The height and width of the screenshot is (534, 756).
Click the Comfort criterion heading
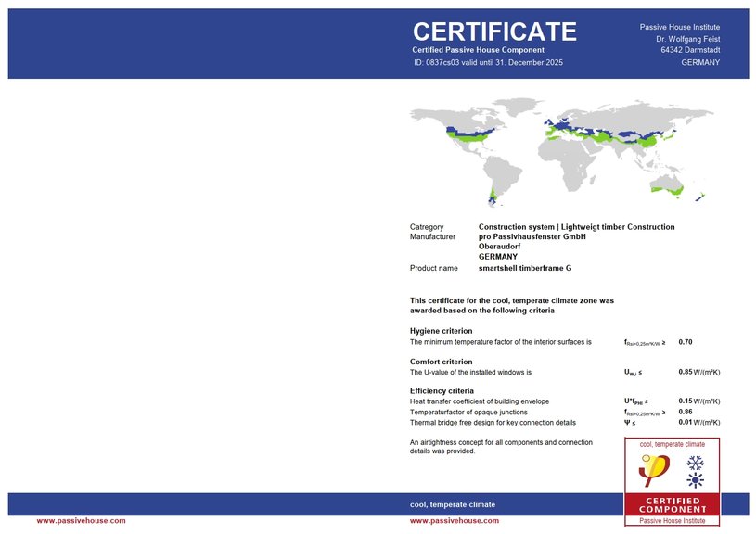(x=441, y=362)
